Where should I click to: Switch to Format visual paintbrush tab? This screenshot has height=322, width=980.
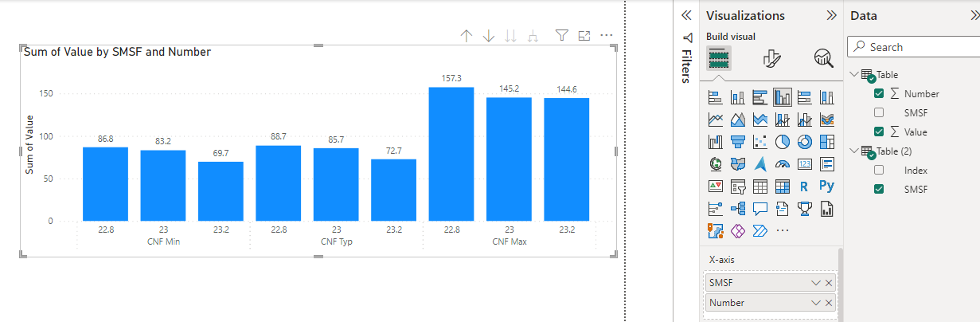point(771,58)
